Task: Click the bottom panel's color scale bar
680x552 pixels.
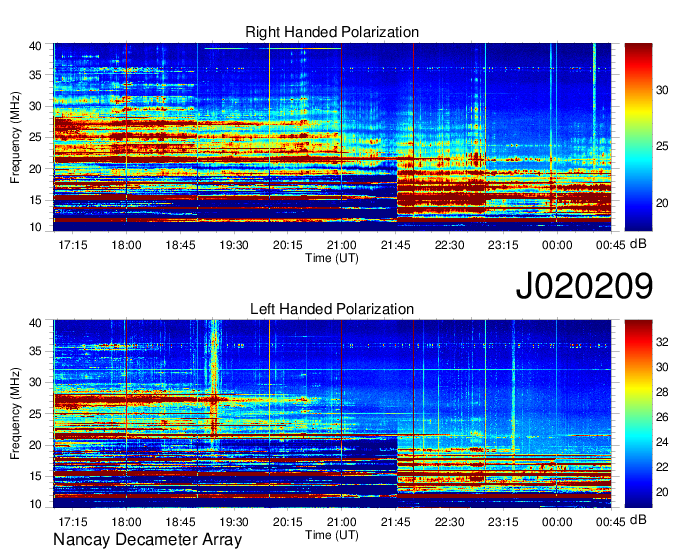Action: pos(638,414)
